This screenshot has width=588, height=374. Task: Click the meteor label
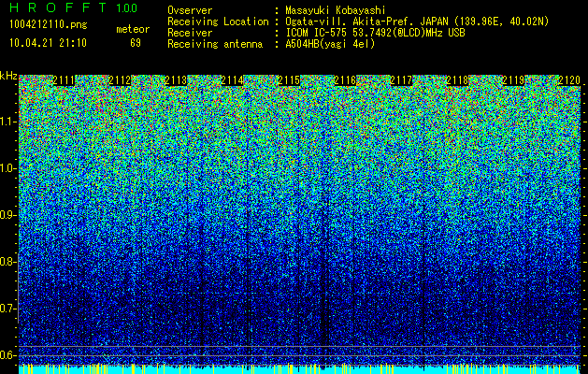(133, 29)
